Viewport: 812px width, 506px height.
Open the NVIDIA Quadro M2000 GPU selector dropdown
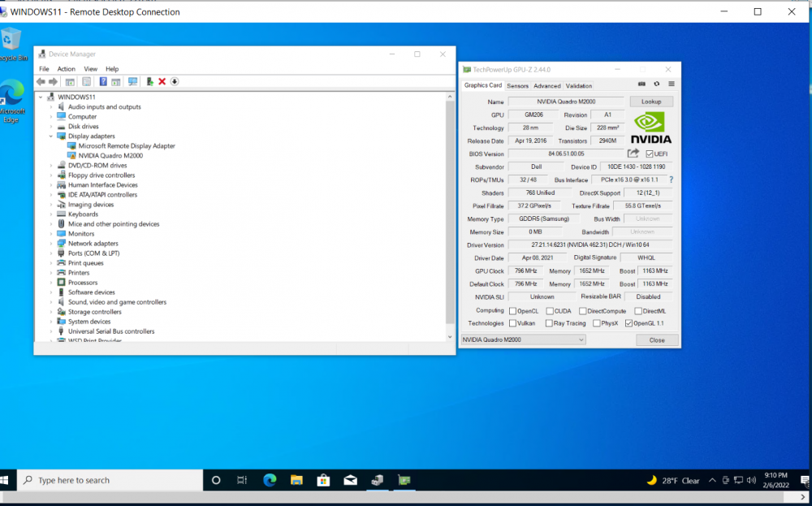(x=523, y=339)
